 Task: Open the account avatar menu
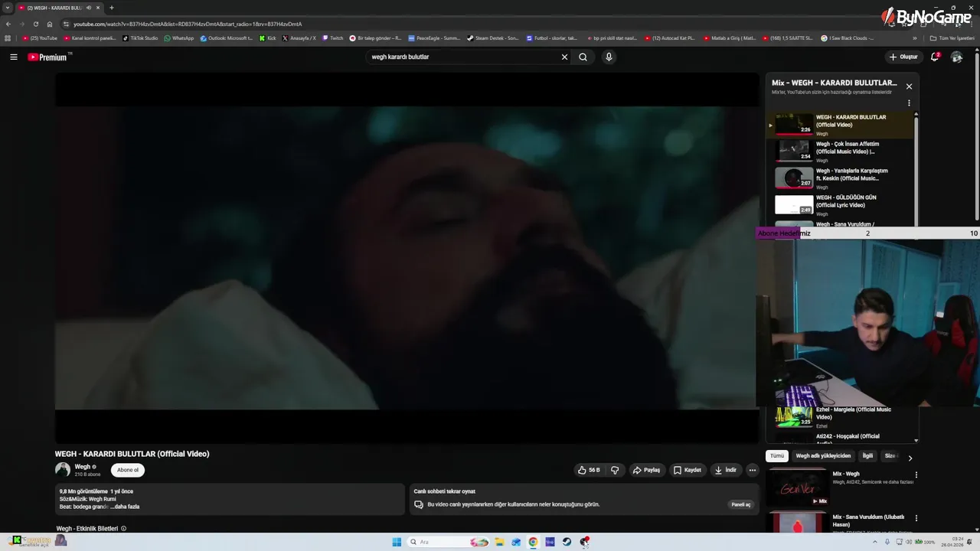pyautogui.click(x=956, y=57)
